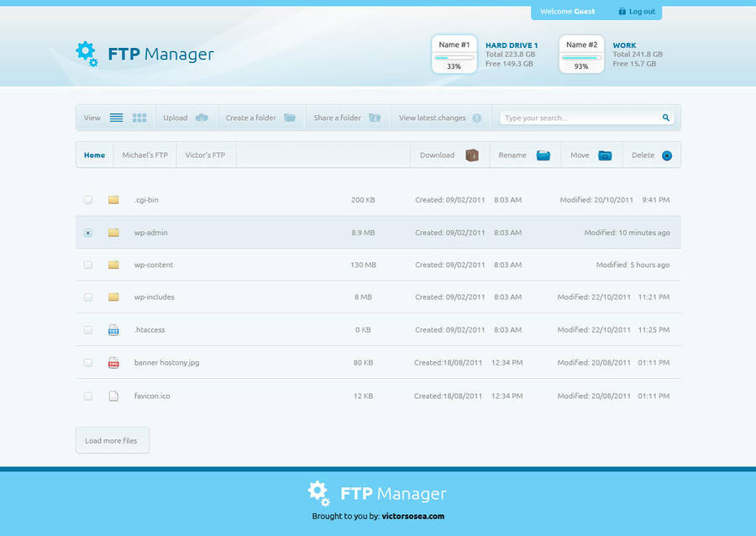Select the favicon.ico file name
The width and height of the screenshot is (756, 536).
point(152,396)
